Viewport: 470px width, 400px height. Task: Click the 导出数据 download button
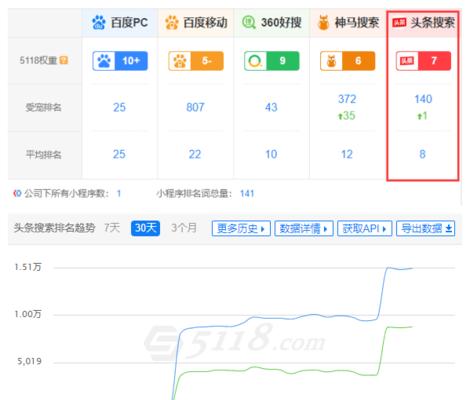tap(426, 229)
